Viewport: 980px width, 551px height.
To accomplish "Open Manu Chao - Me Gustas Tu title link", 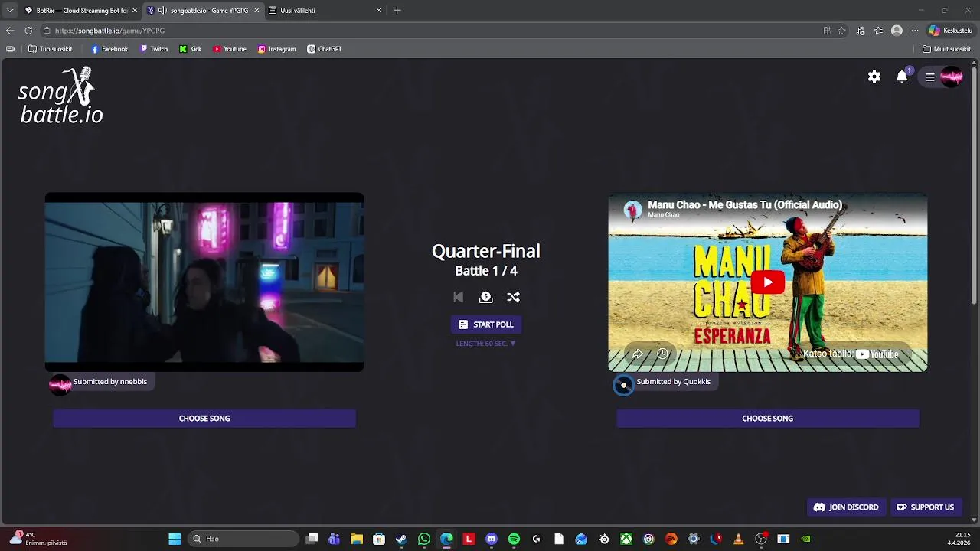I will [745, 204].
